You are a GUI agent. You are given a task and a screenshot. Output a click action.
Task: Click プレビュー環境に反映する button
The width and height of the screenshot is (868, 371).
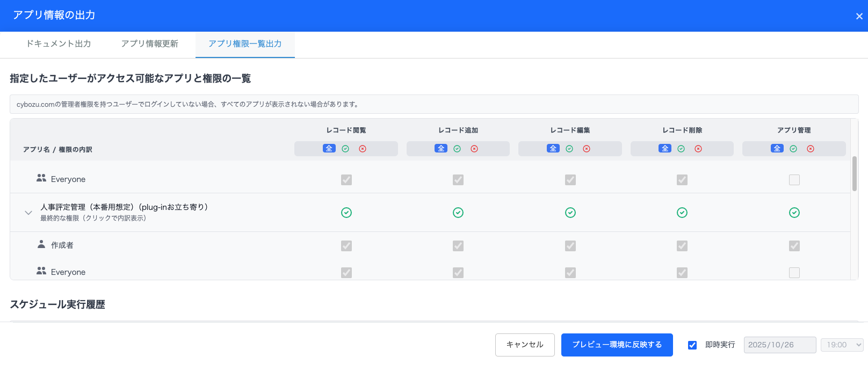(x=617, y=345)
